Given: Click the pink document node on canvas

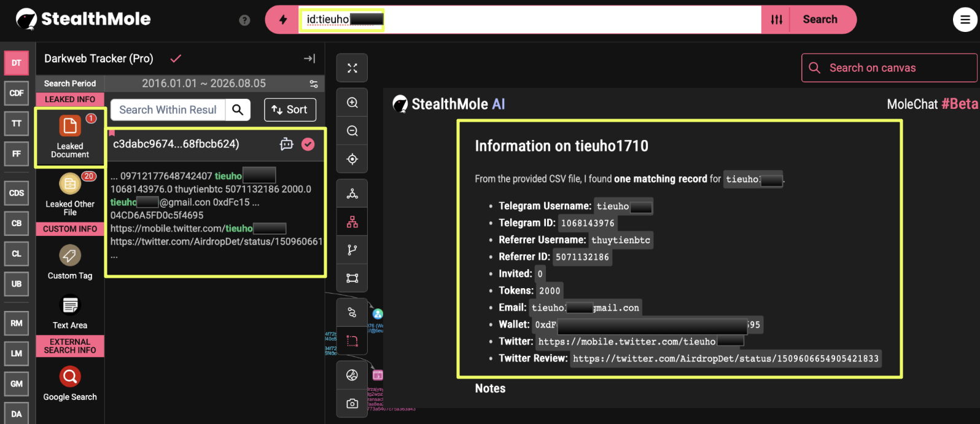Looking at the screenshot, I should coord(378,375).
